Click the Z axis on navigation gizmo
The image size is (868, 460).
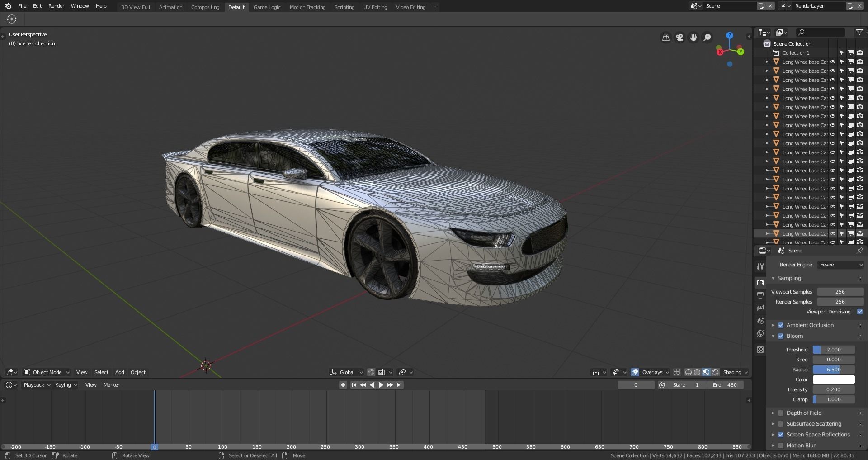[730, 35]
